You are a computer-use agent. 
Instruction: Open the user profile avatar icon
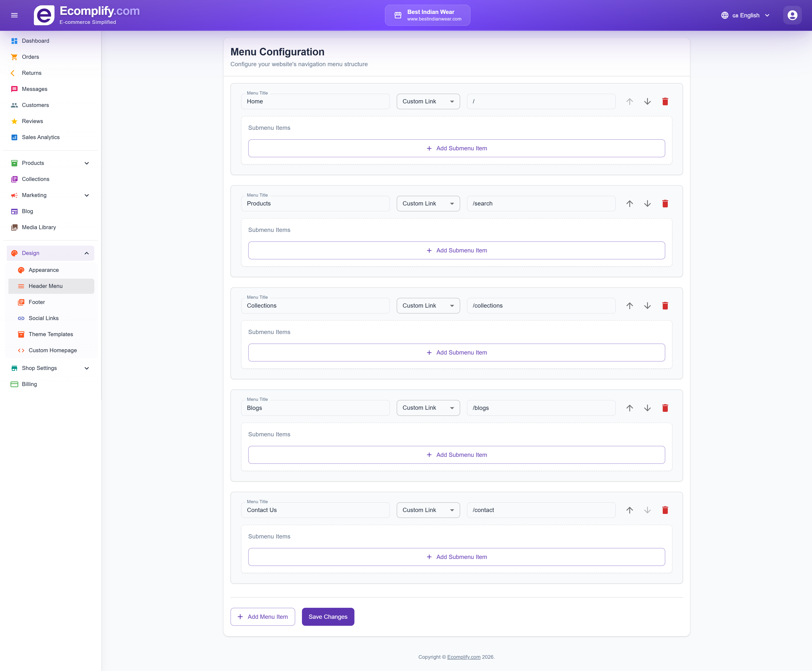[x=792, y=15]
